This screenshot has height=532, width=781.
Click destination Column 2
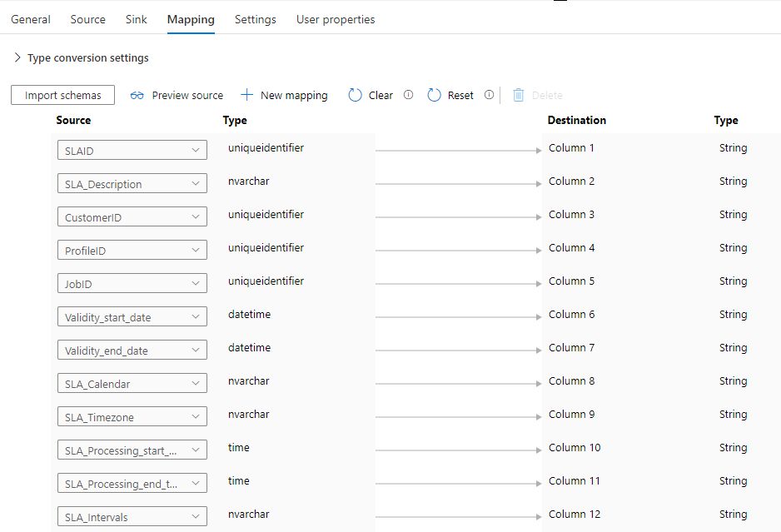(571, 181)
